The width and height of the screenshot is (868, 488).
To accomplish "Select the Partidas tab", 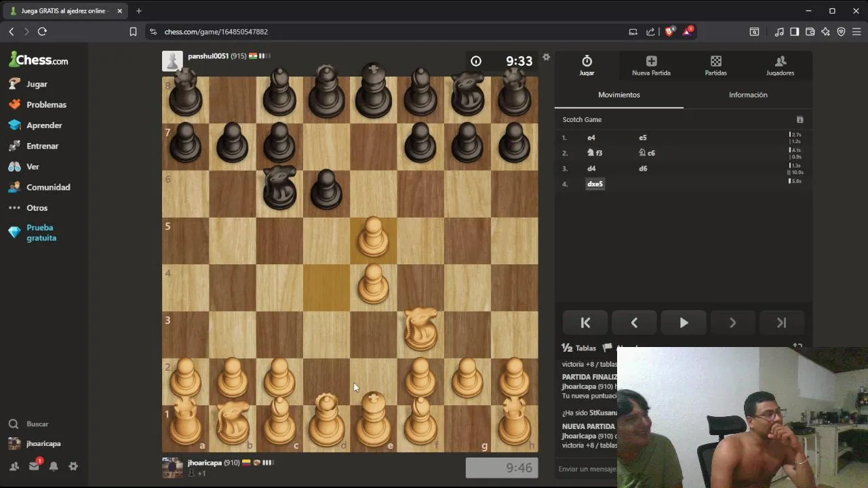I will click(x=715, y=66).
